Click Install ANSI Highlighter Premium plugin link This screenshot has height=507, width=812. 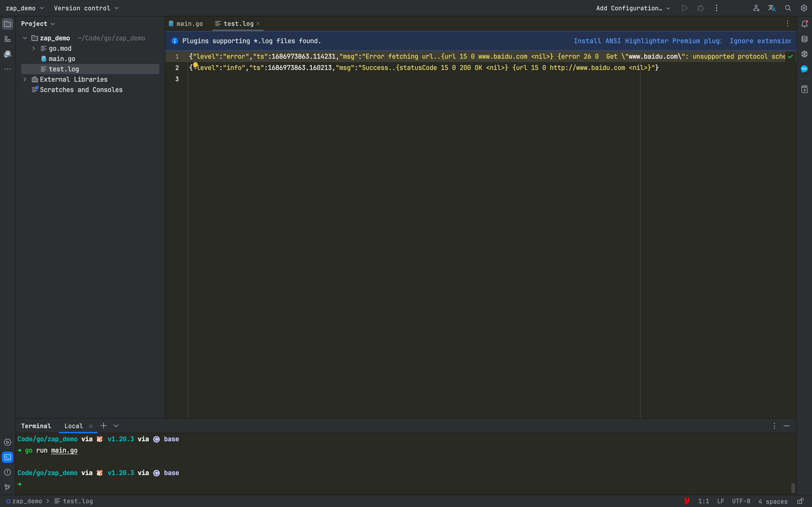click(x=647, y=41)
